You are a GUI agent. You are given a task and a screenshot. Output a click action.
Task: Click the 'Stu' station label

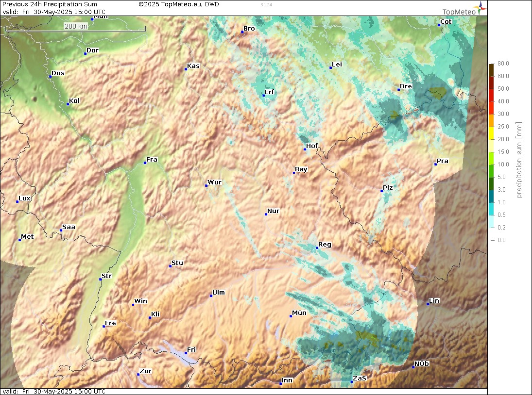[177, 263]
